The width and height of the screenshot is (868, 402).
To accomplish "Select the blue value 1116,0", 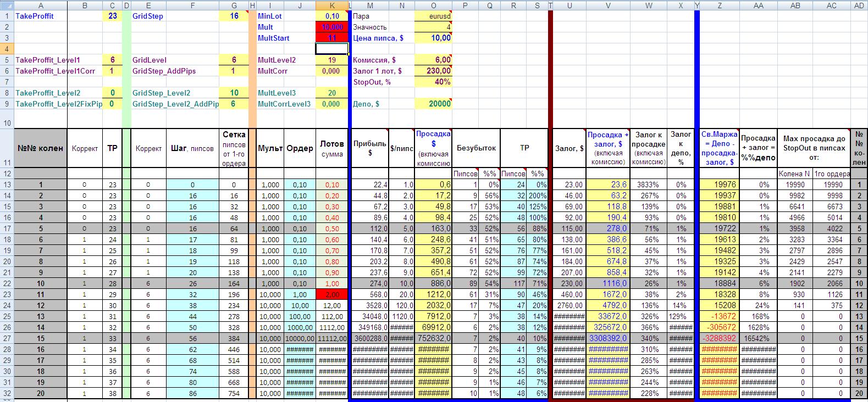I will pos(607,283).
